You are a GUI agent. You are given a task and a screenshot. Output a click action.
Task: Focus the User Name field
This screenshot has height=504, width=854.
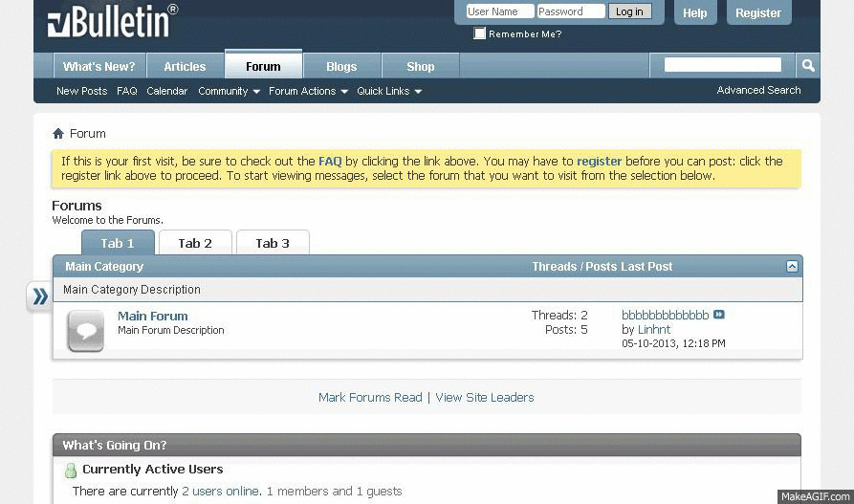(x=499, y=11)
